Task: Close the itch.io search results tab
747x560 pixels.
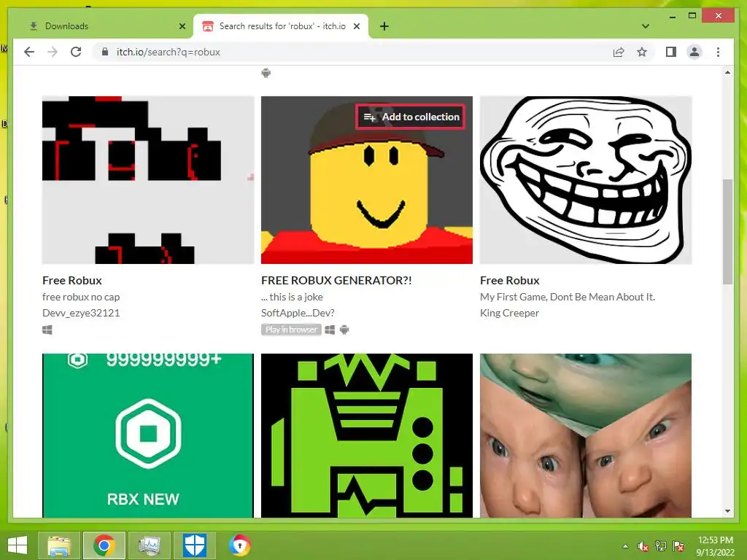Action: tap(356, 26)
